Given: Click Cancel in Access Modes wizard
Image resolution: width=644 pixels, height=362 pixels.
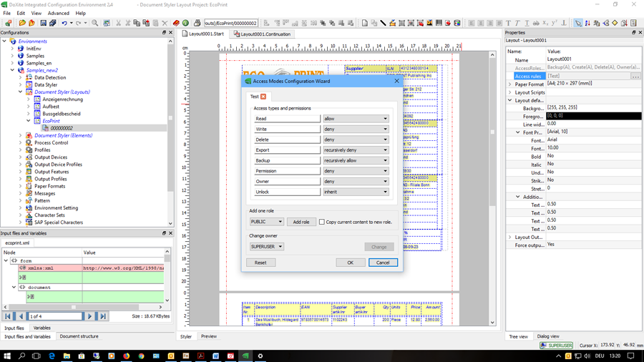Looking at the screenshot, I should (x=383, y=263).
